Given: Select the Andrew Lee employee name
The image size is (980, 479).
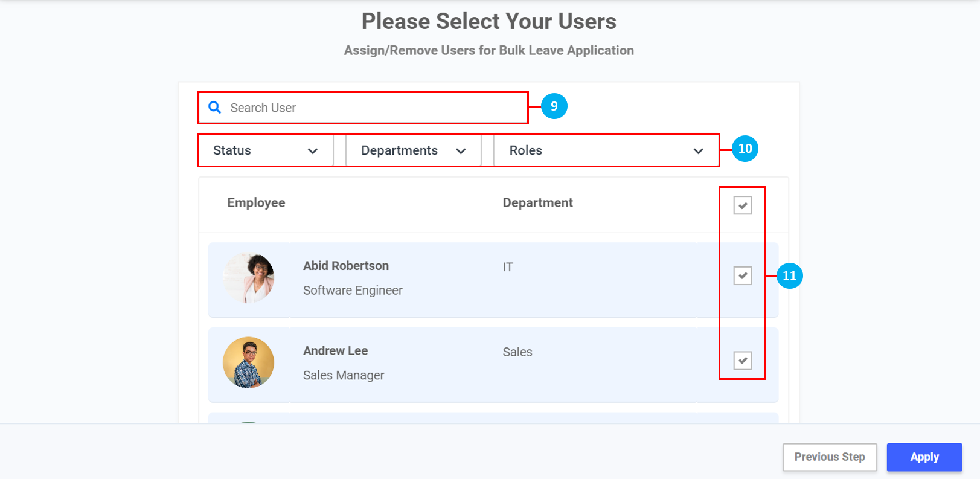Looking at the screenshot, I should coord(335,351).
